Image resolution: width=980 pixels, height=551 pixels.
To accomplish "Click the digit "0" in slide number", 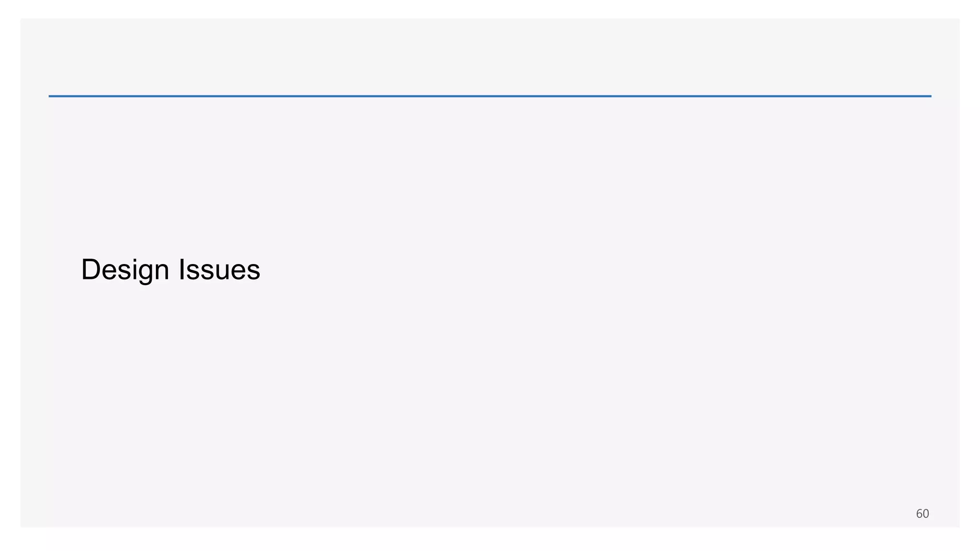I will (926, 514).
